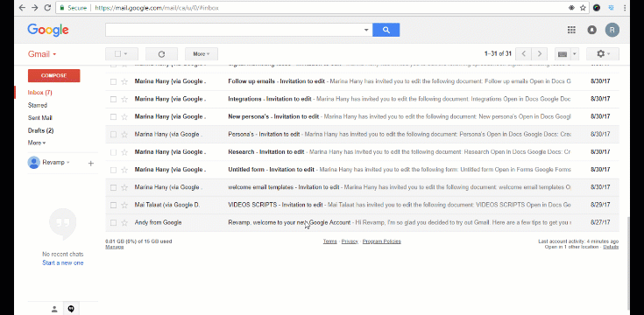Select the Research email checkbox

[113, 152]
